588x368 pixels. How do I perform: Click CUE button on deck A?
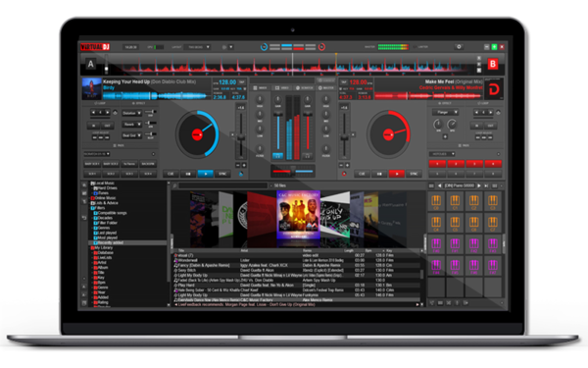click(x=171, y=174)
